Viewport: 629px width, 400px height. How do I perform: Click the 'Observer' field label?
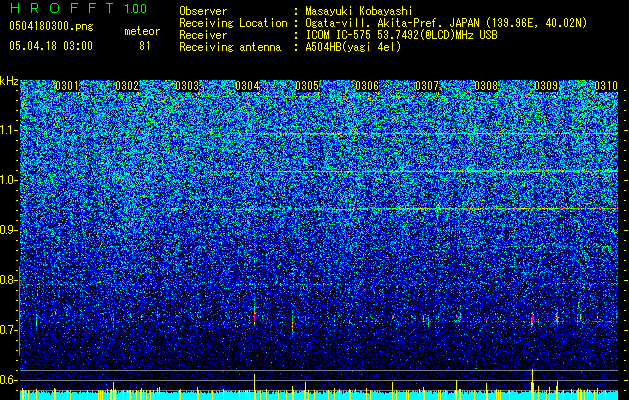(203, 11)
